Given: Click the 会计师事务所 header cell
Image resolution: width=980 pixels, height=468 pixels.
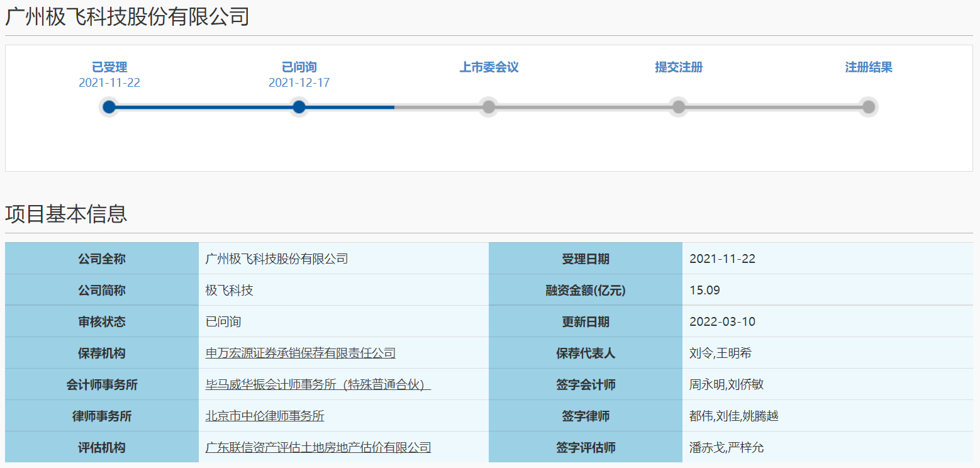Looking at the screenshot, I should point(102,384).
